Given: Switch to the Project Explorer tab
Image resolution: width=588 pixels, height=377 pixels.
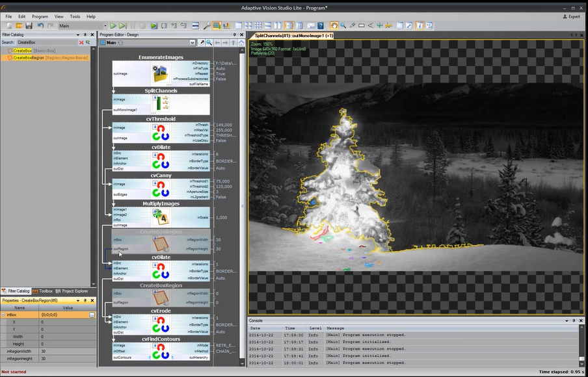Looking at the screenshot, I should (x=72, y=291).
